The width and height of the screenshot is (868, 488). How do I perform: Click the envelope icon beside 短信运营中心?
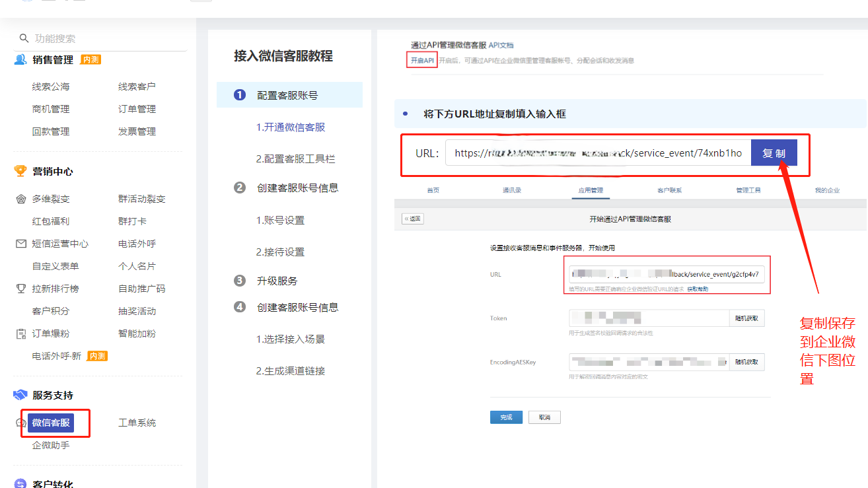coord(21,244)
